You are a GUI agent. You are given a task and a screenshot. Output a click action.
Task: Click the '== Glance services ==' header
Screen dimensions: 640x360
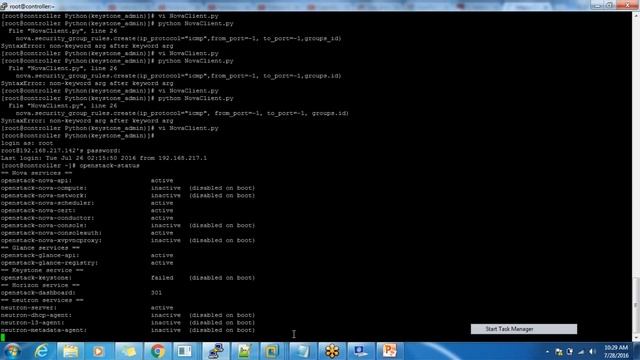coord(40,248)
